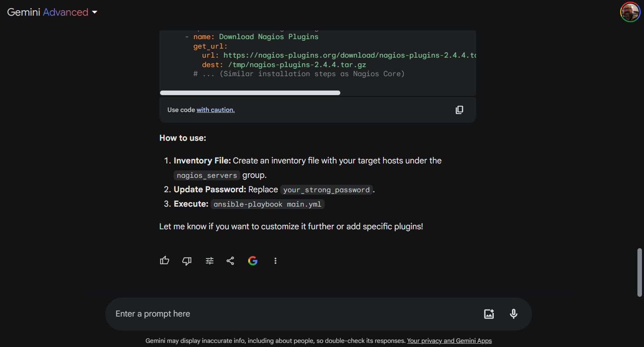Click the 'Gemini may display inaccurate info' disclaimer
This screenshot has height=347, width=644.
click(x=275, y=341)
